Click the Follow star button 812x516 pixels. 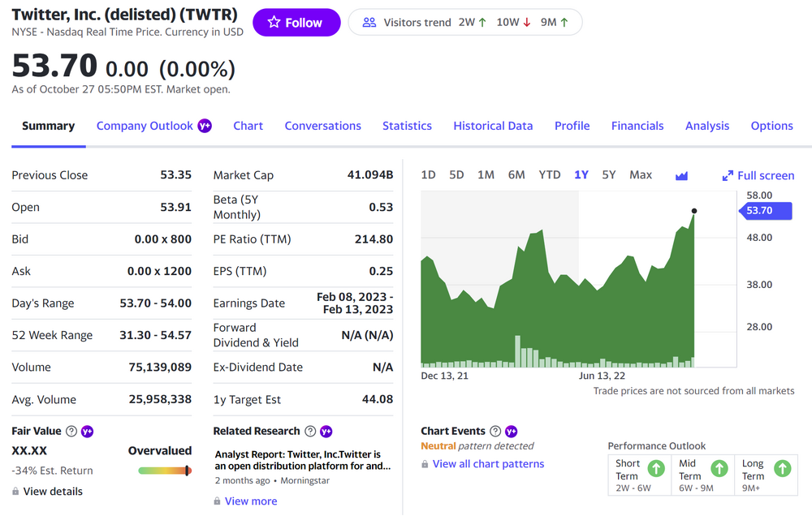295,23
